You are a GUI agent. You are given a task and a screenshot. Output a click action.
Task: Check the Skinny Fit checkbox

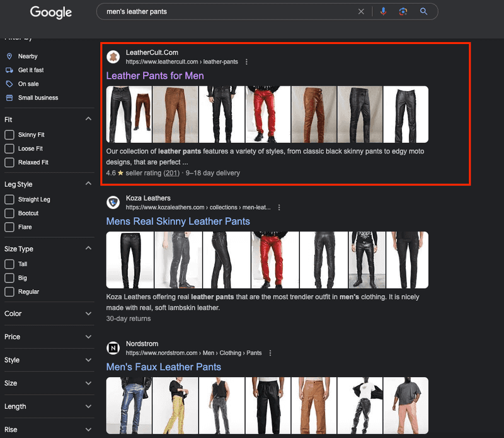coord(9,135)
